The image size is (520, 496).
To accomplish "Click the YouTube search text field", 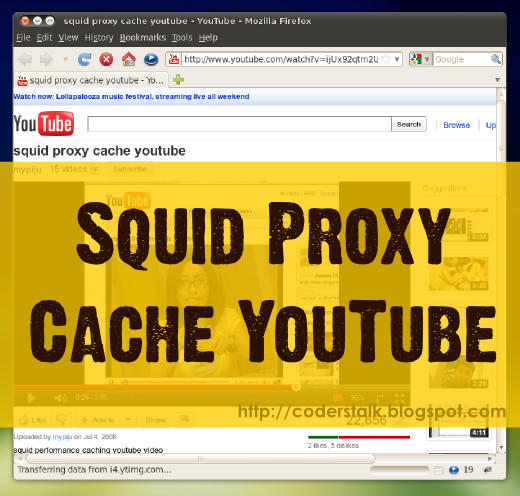I will tap(239, 124).
